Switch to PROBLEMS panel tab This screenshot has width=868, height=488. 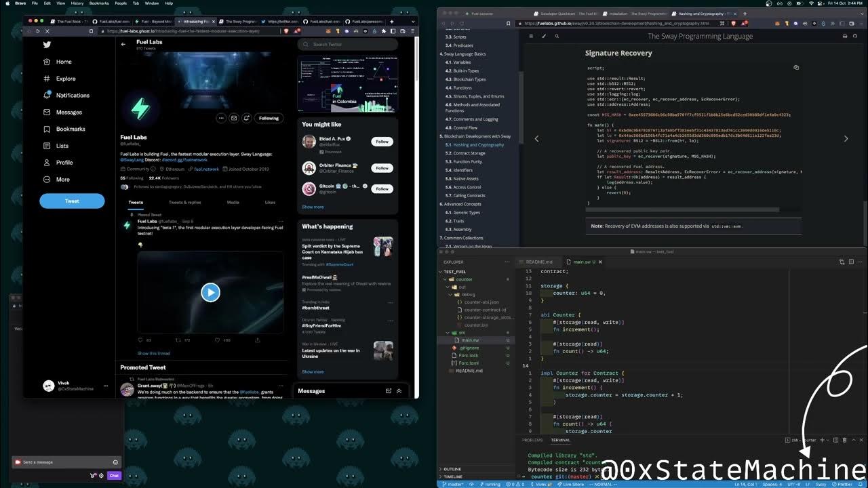pyautogui.click(x=532, y=440)
